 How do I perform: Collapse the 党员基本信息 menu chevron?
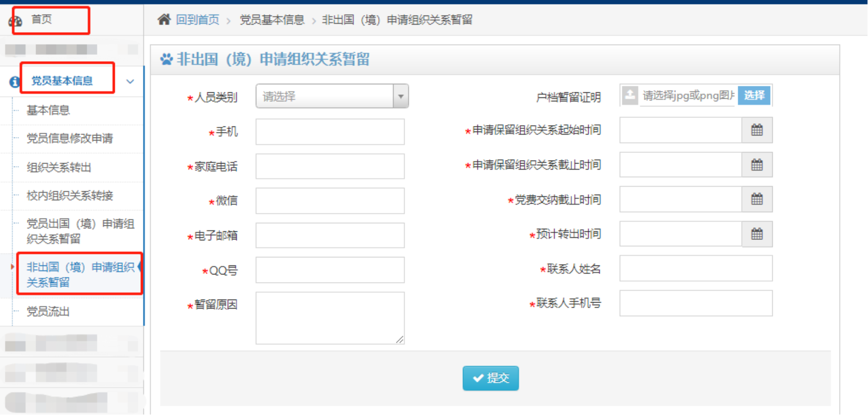(130, 81)
